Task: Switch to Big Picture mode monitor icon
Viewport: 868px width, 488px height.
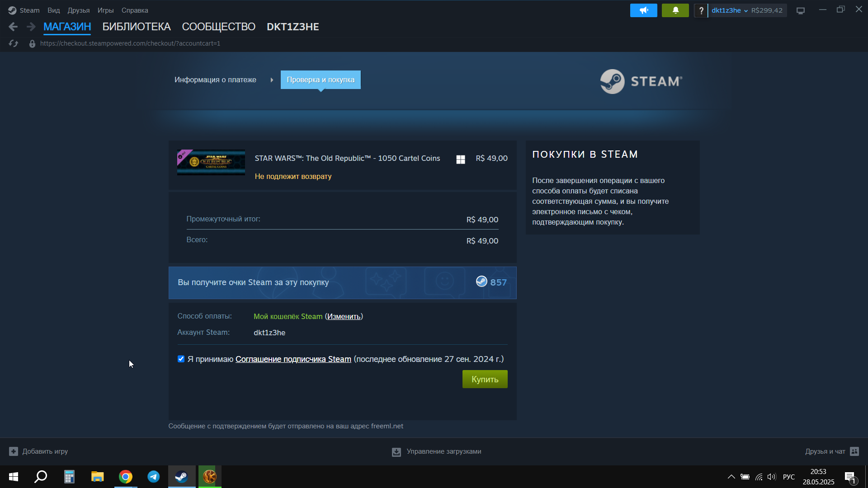Action: (x=801, y=10)
